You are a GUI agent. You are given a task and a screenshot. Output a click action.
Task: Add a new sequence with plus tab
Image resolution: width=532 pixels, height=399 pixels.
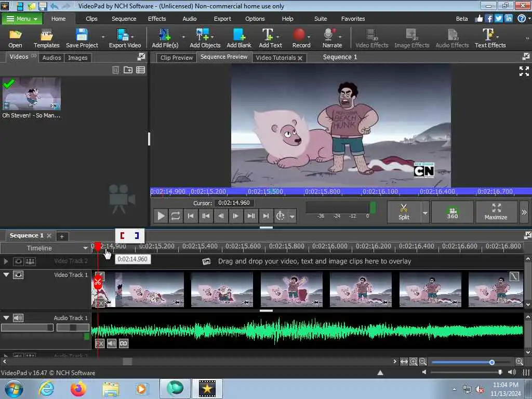62,236
